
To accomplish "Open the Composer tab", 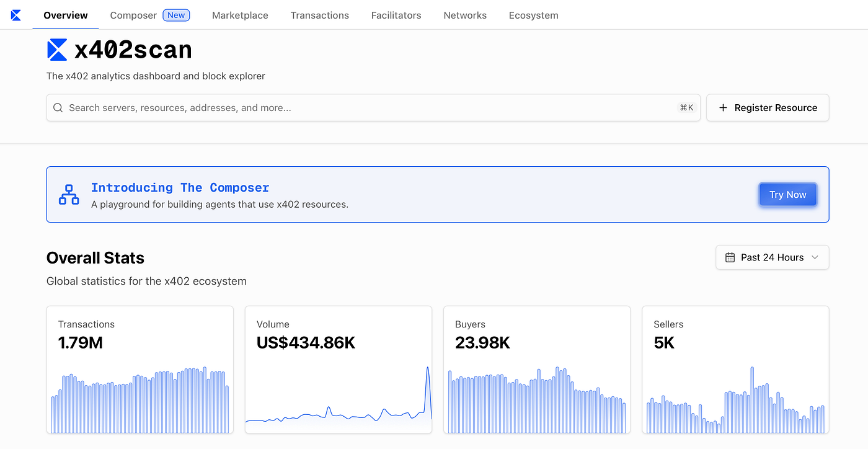I will 132,16.
